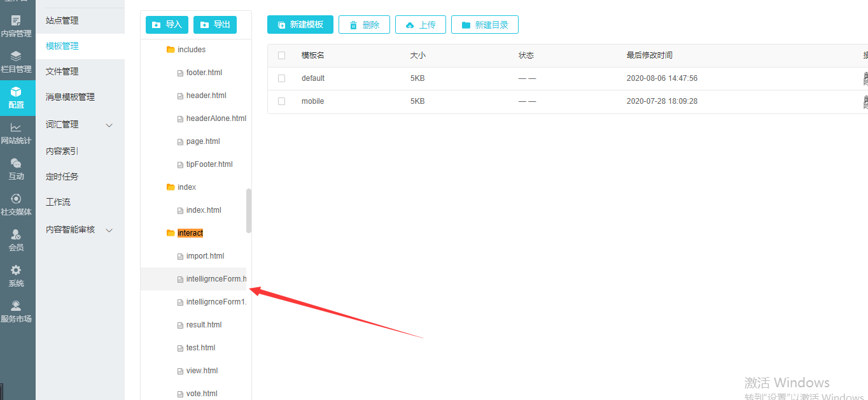Click the index folder icon

click(x=171, y=187)
